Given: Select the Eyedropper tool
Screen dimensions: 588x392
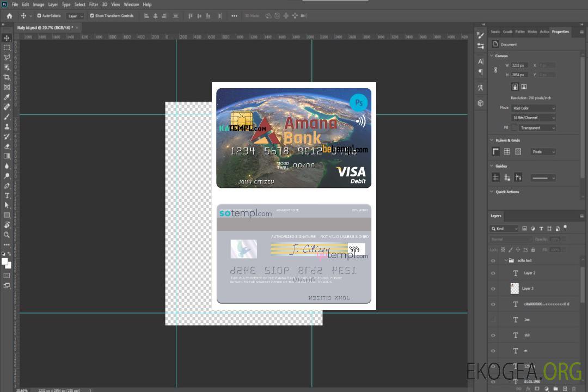Looking at the screenshot, I should click(x=7, y=97).
